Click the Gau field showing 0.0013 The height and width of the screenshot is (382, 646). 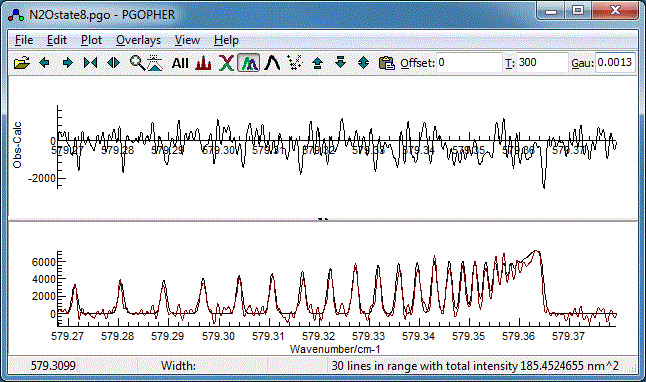pos(615,63)
